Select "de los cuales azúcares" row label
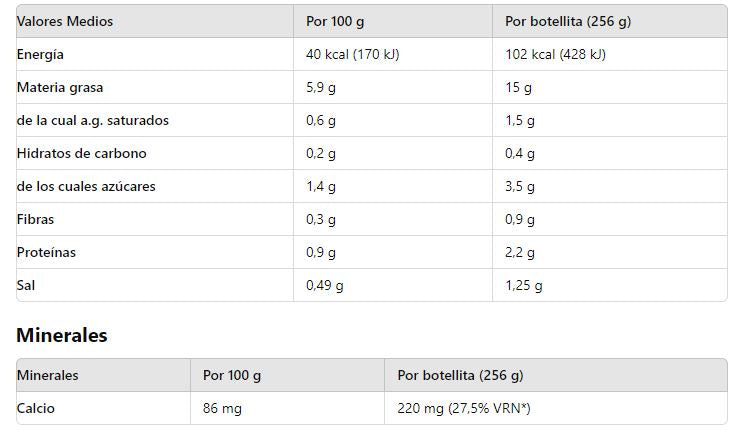This screenshot has width=742, height=447. tap(86, 186)
